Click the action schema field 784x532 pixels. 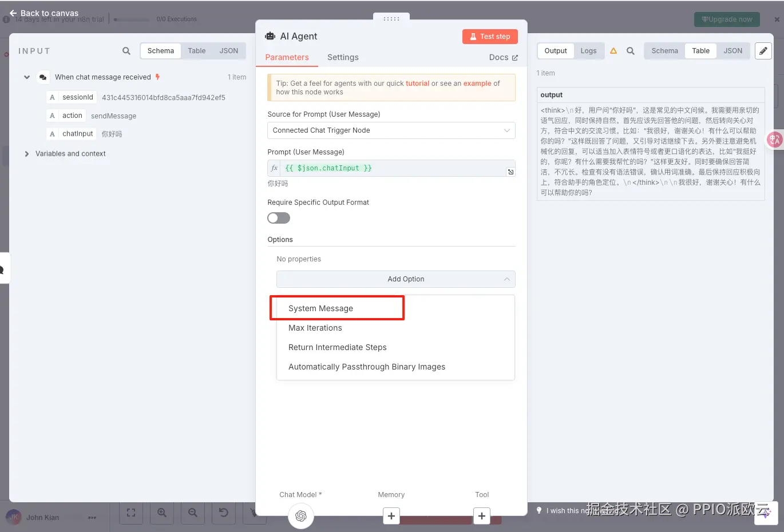(x=66, y=116)
